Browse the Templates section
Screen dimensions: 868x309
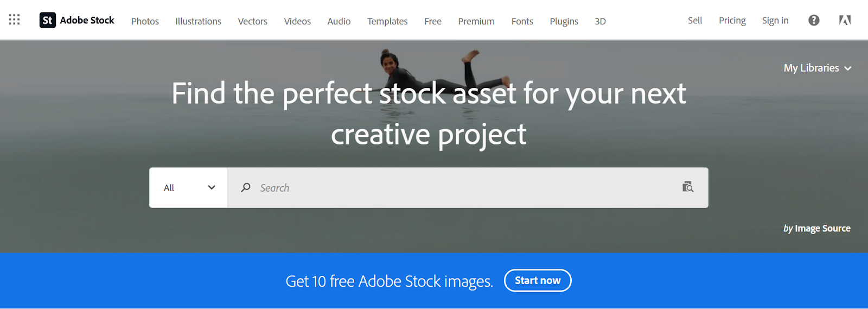pos(387,21)
